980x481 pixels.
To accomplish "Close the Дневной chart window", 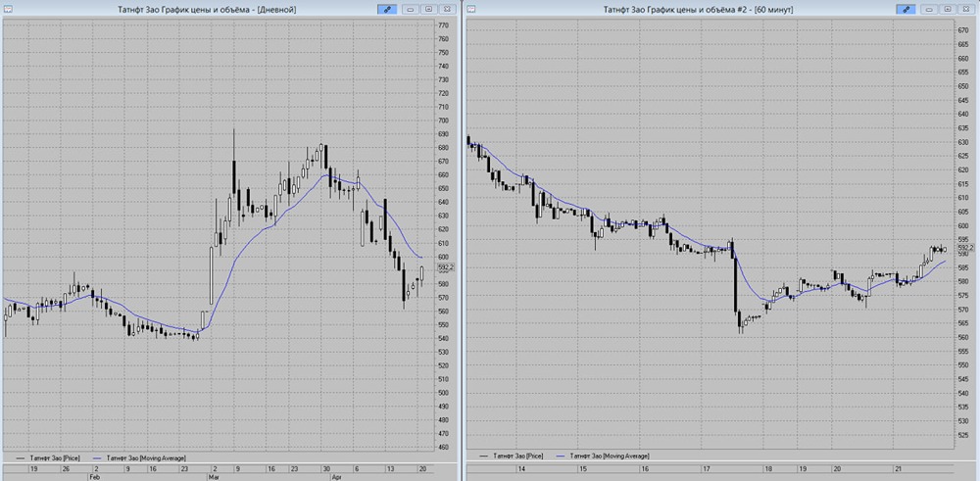I will tap(447, 10).
